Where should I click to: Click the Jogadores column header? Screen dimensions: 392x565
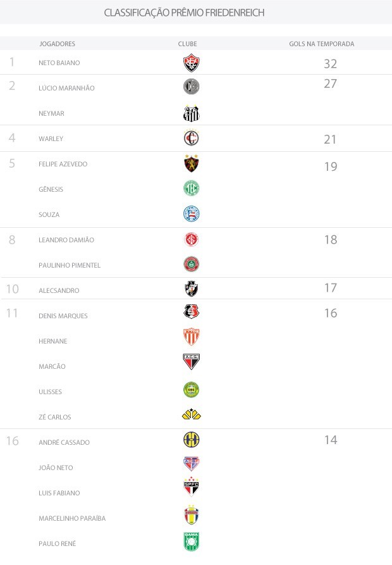tap(58, 44)
